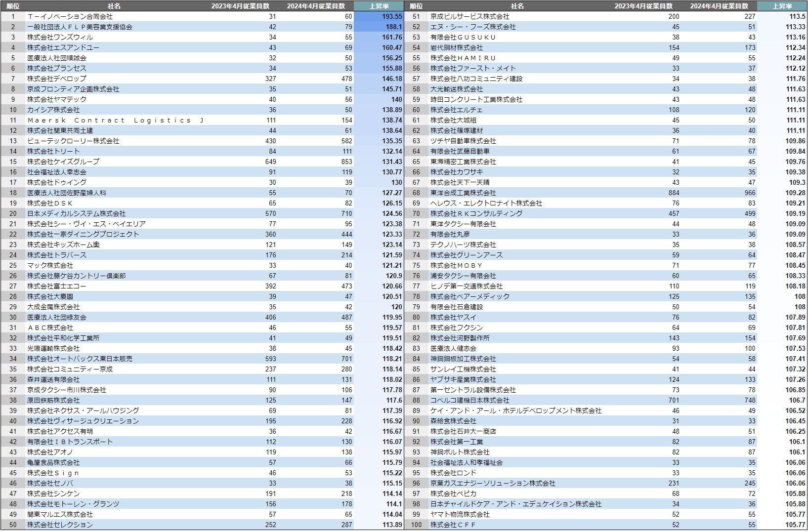Click the ツチヤ自動車株式会社 name cell
The image size is (808, 532).
tap(463, 141)
